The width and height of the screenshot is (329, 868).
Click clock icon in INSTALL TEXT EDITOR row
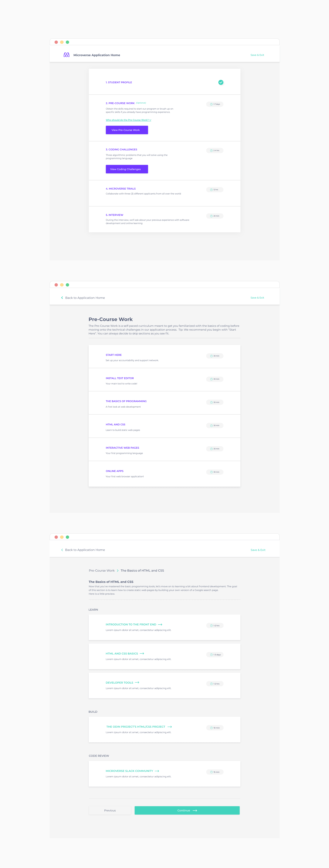coord(211,379)
